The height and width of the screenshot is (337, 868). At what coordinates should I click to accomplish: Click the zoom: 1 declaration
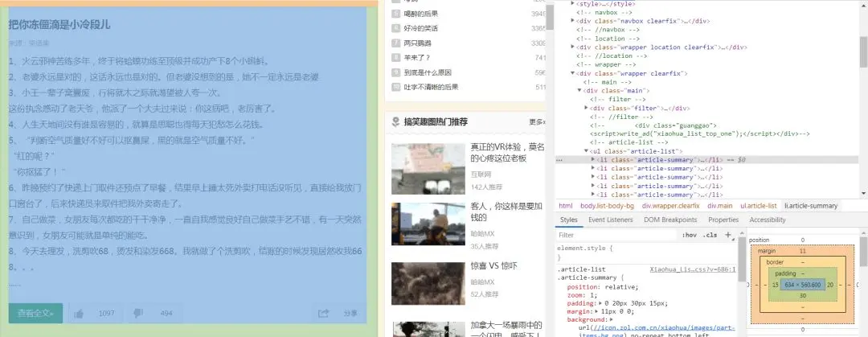coord(581,295)
